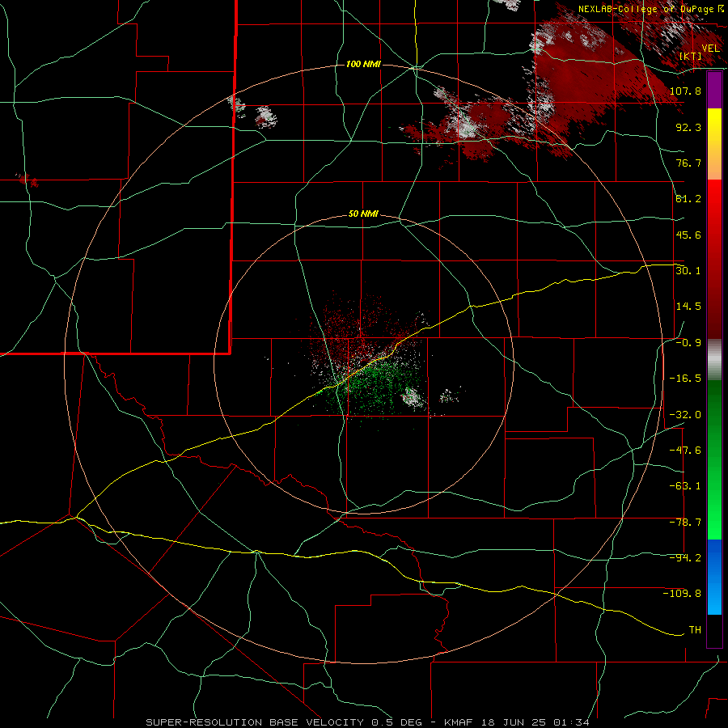
Task: Click the 50 NMI range ring label
Action: click(363, 214)
